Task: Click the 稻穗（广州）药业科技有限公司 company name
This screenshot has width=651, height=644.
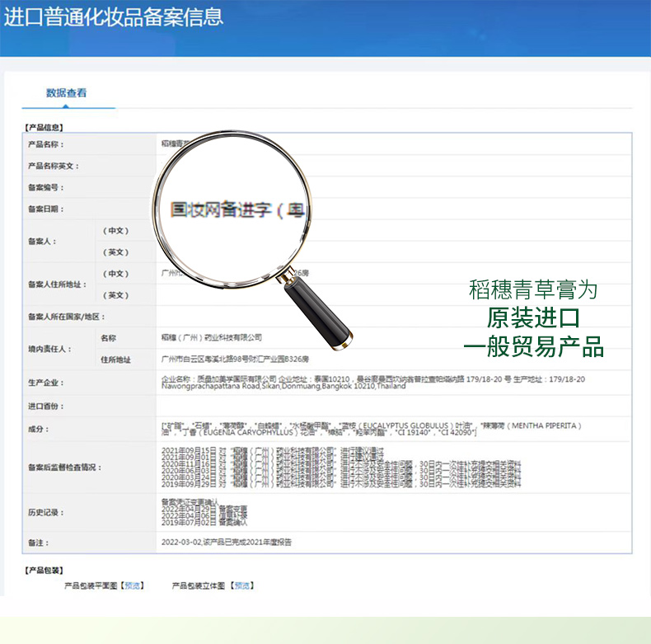Action: point(212,337)
